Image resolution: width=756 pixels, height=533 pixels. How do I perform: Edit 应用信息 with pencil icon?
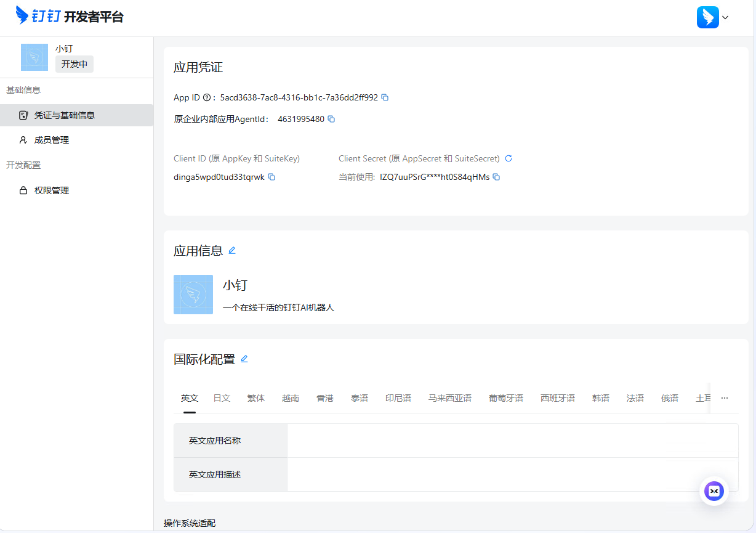click(x=232, y=250)
